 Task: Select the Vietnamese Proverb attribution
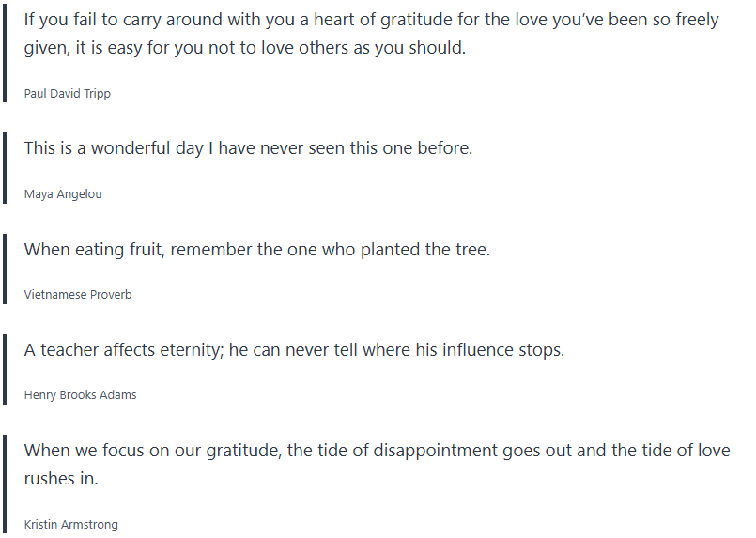[78, 295]
